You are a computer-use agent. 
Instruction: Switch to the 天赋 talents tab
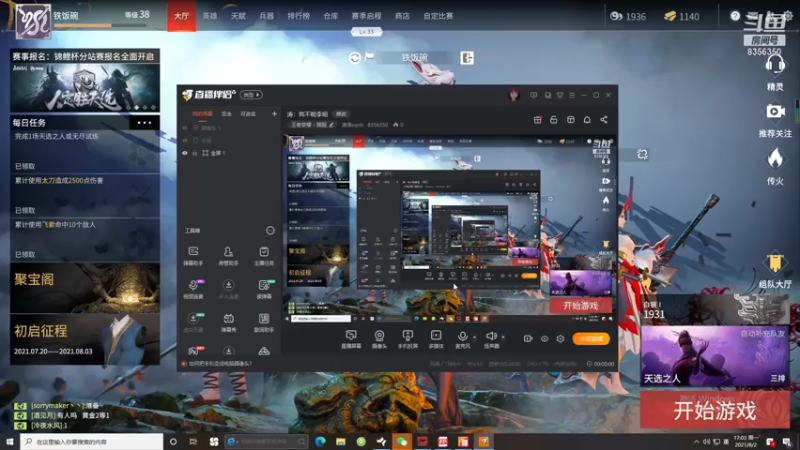(238, 16)
